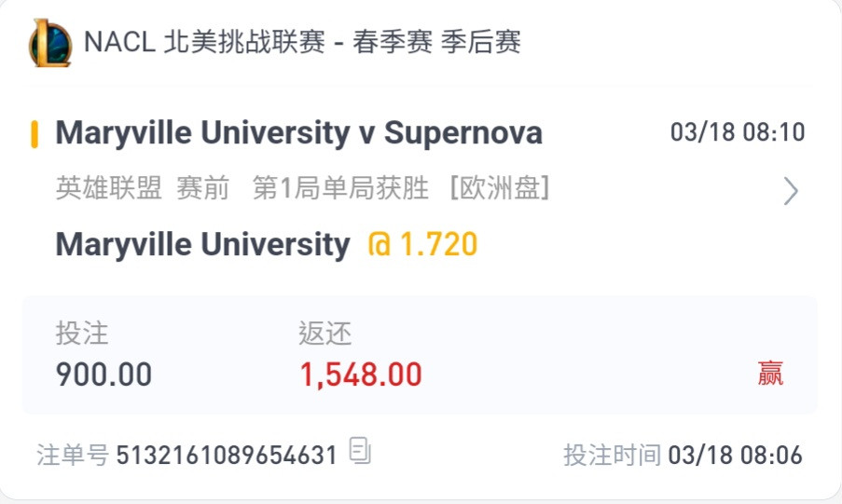Click the yellow bar beside match title

[35, 133]
